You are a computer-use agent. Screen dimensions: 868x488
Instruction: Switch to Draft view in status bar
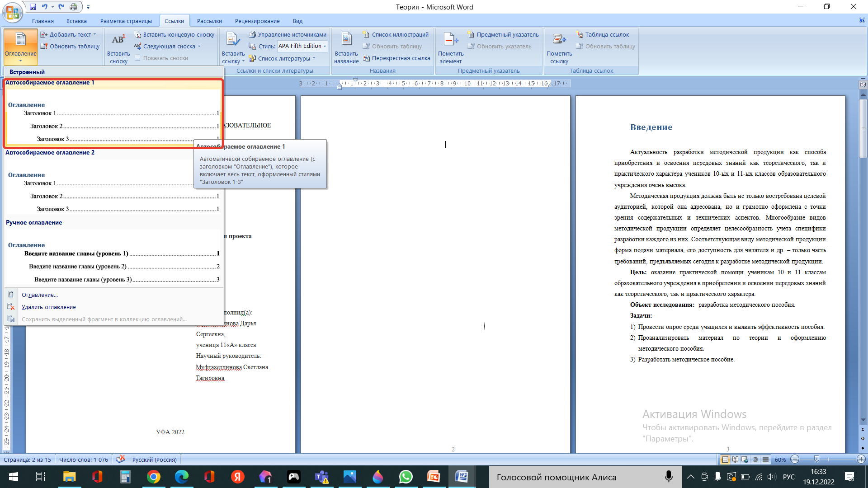(x=765, y=460)
